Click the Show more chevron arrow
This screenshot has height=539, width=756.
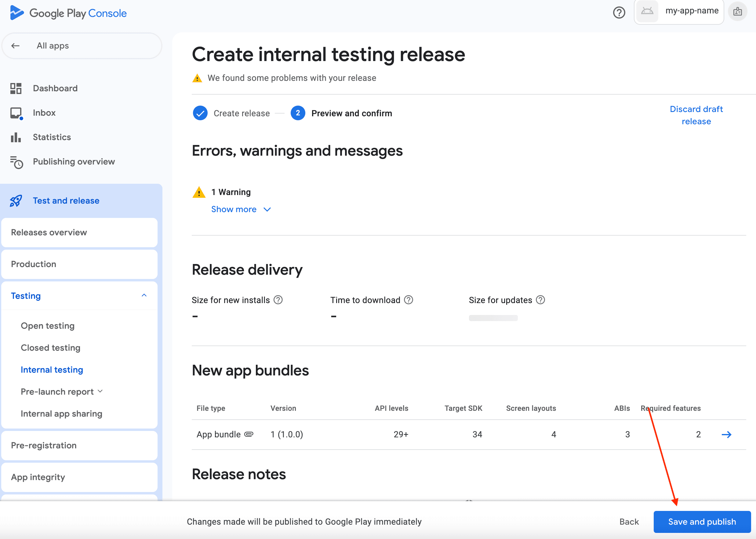pyautogui.click(x=267, y=209)
